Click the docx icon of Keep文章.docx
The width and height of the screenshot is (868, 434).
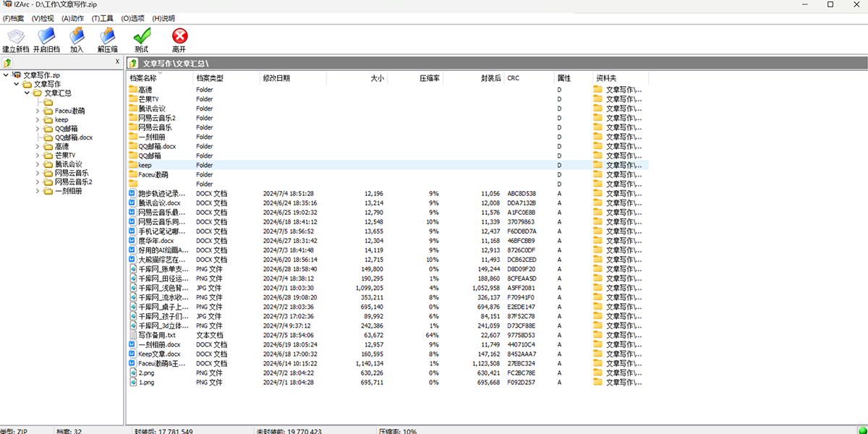click(x=133, y=354)
